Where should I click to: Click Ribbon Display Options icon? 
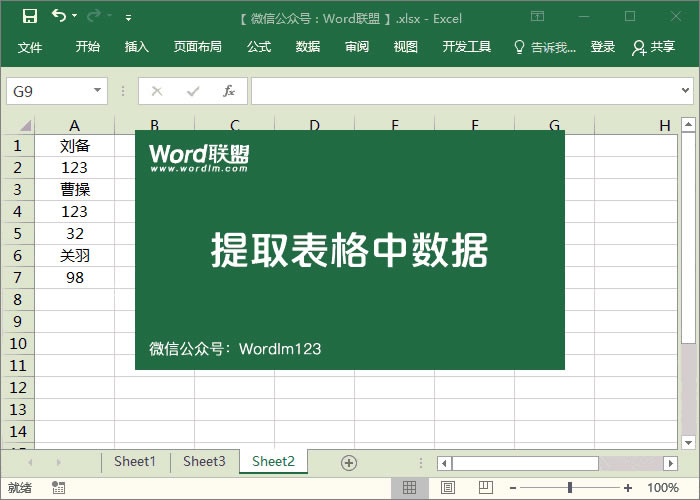[x=538, y=17]
